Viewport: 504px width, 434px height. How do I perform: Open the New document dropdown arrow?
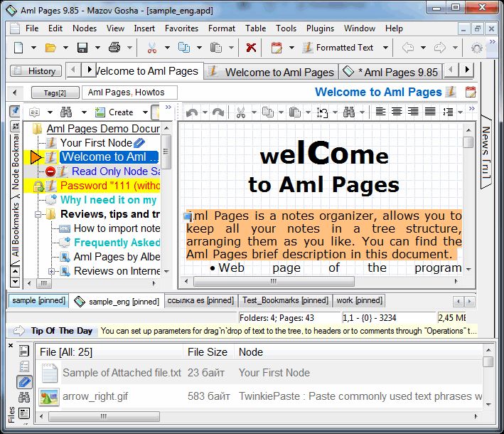click(x=33, y=48)
